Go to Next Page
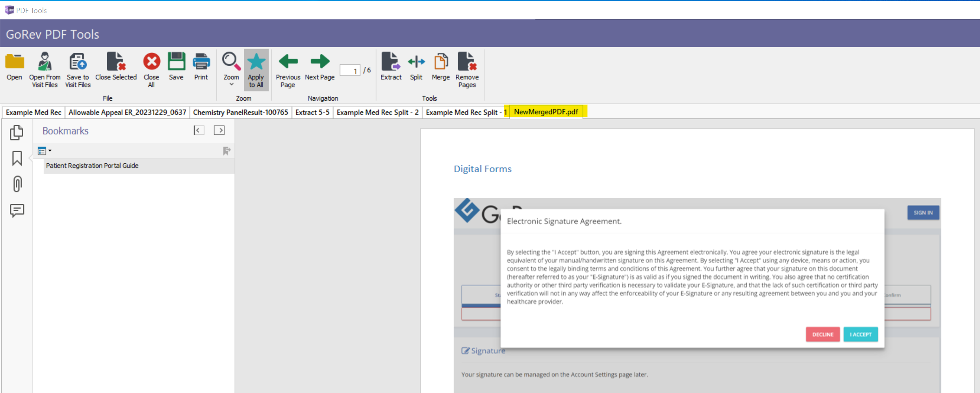Image resolution: width=980 pixels, height=393 pixels. (x=319, y=67)
